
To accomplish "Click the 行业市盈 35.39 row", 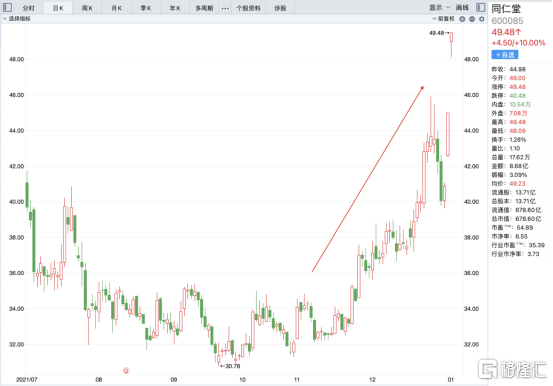I will [x=518, y=245].
